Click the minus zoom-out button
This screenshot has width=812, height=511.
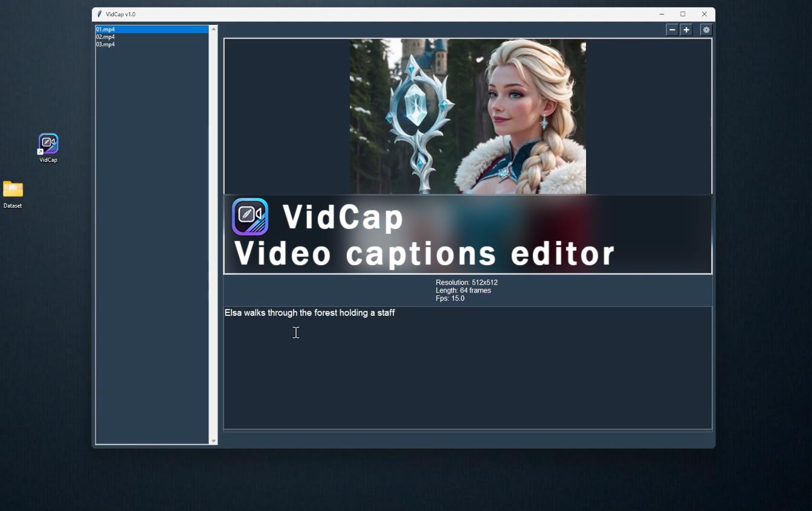[672, 30]
